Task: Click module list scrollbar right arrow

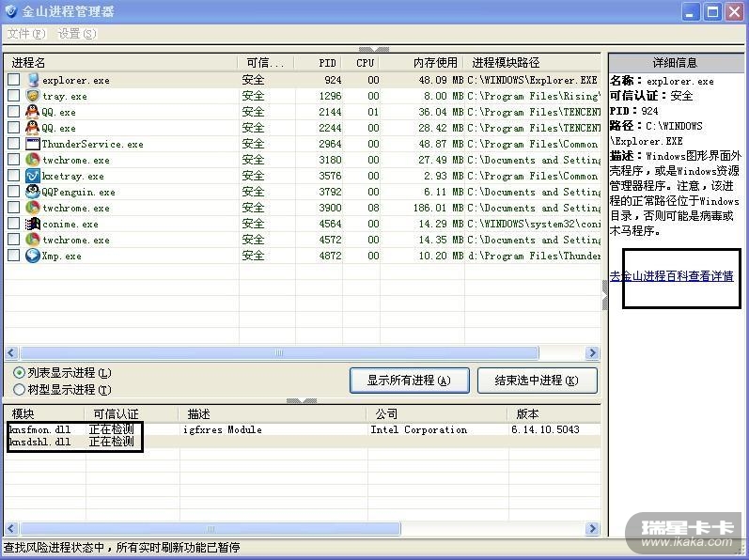Action: pyautogui.click(x=592, y=528)
